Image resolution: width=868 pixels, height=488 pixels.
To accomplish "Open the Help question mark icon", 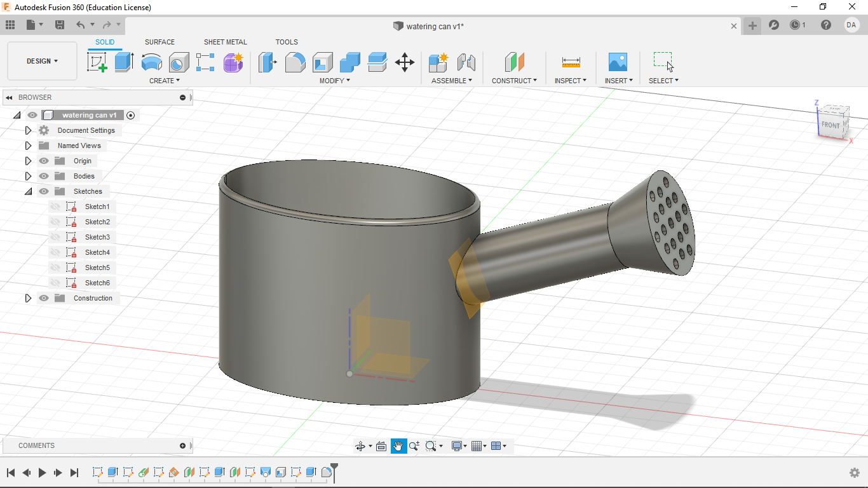I will click(x=826, y=25).
